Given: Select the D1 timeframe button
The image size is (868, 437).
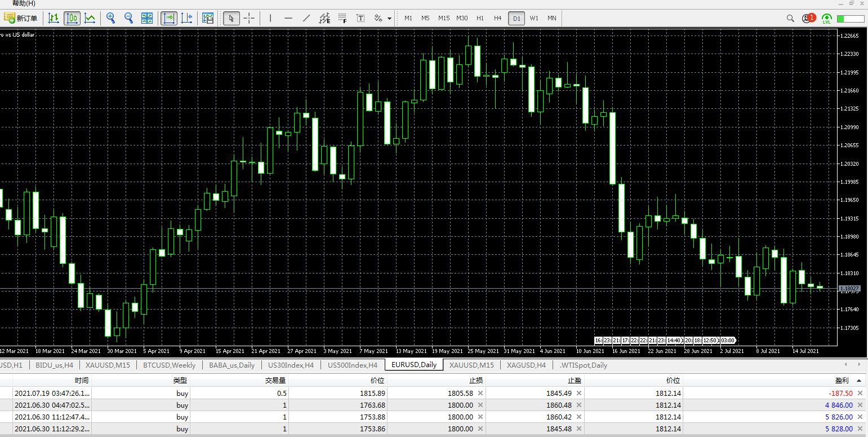Looking at the screenshot, I should 517,18.
